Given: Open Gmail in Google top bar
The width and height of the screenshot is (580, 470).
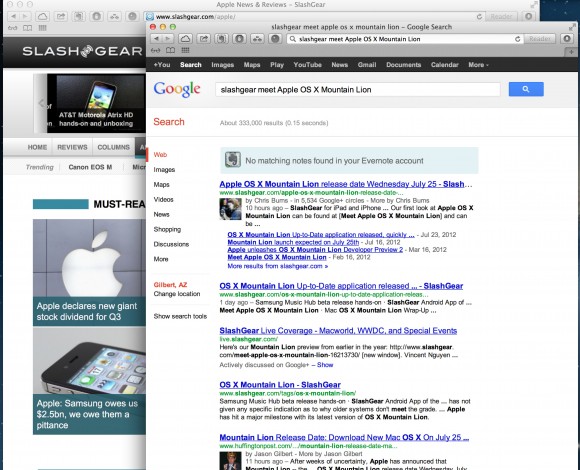Looking at the screenshot, I should click(x=367, y=65).
